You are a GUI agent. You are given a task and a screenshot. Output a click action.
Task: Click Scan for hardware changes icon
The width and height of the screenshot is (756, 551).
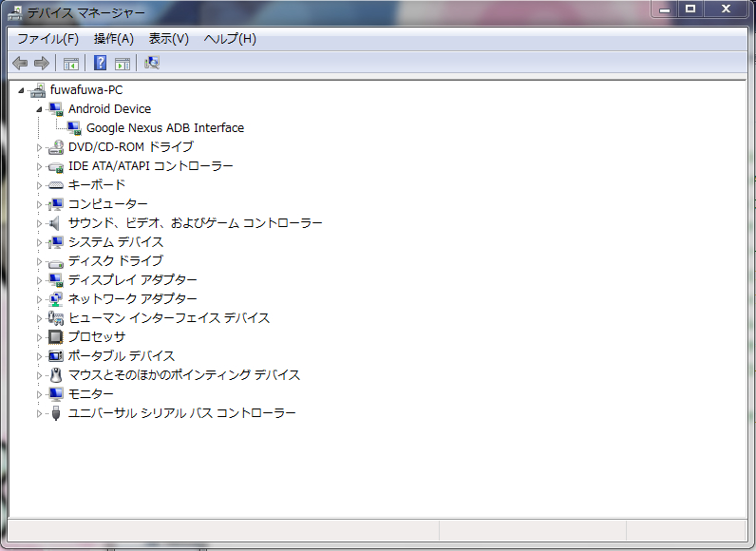(152, 64)
